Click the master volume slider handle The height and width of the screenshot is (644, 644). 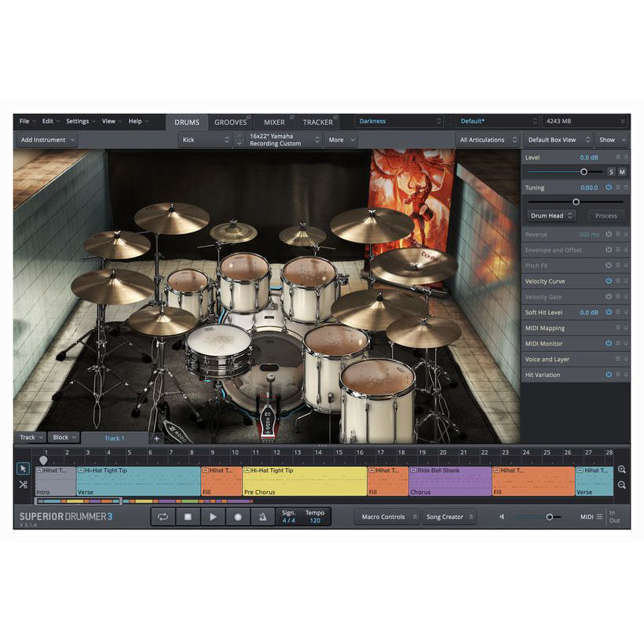click(549, 517)
